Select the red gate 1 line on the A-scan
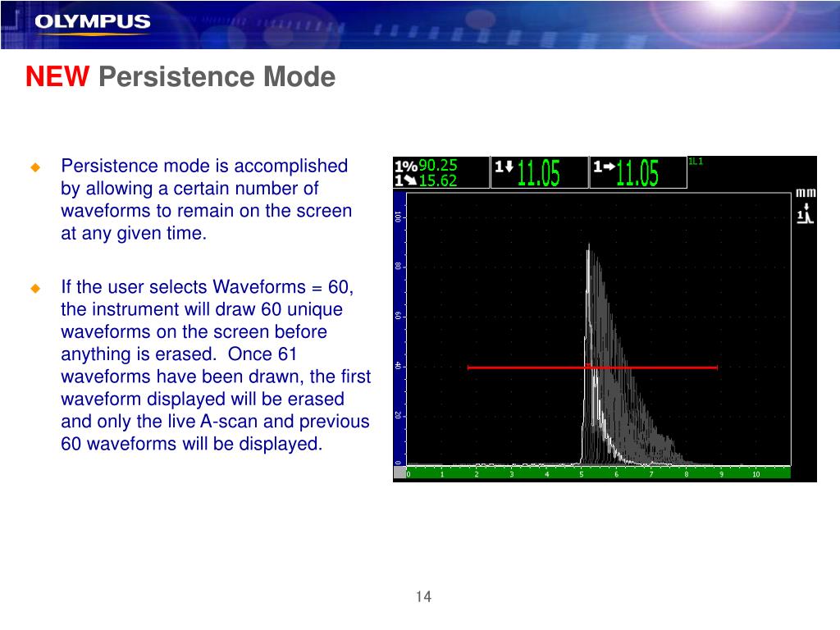840x630 pixels. 592,367
